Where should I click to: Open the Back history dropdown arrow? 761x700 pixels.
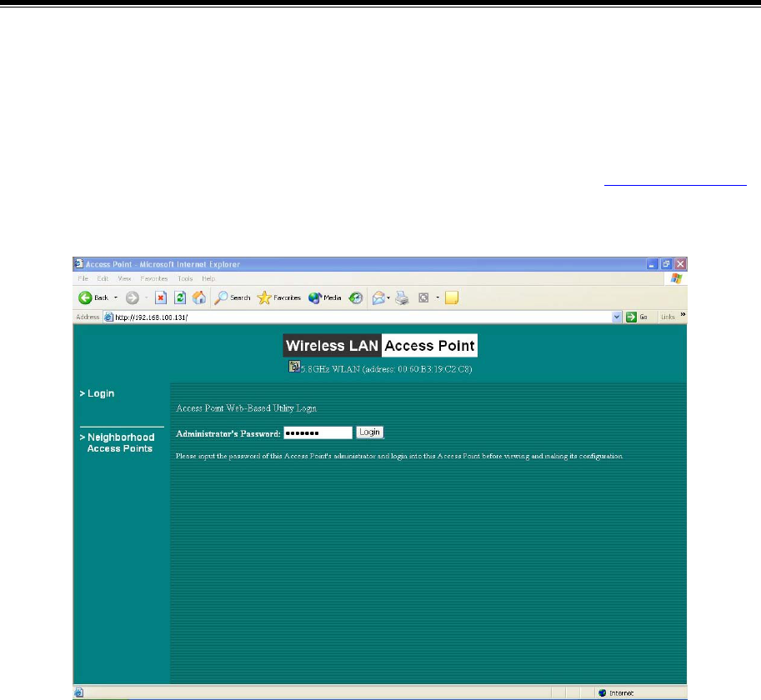116,297
